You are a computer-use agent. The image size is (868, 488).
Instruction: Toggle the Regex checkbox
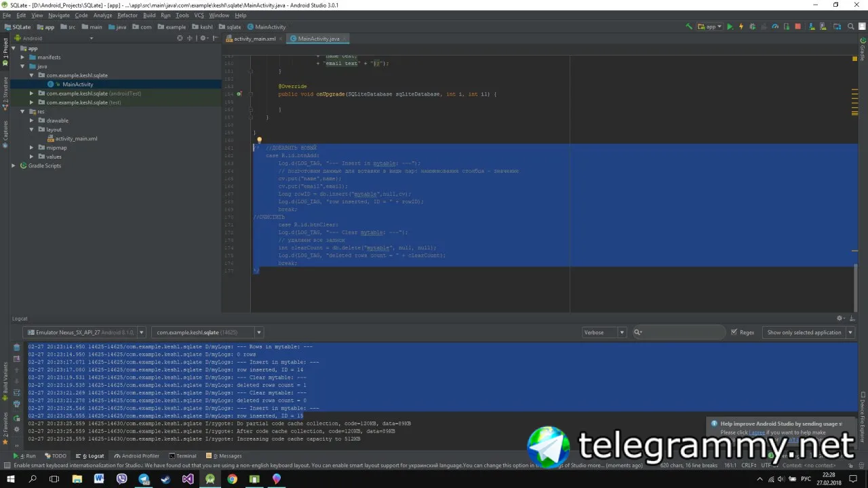(734, 332)
